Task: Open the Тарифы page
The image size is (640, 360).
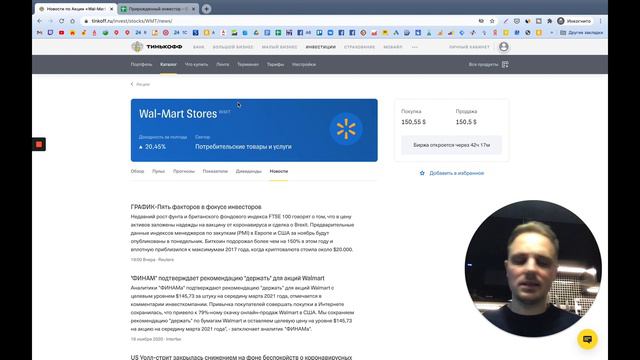Action: click(276, 64)
